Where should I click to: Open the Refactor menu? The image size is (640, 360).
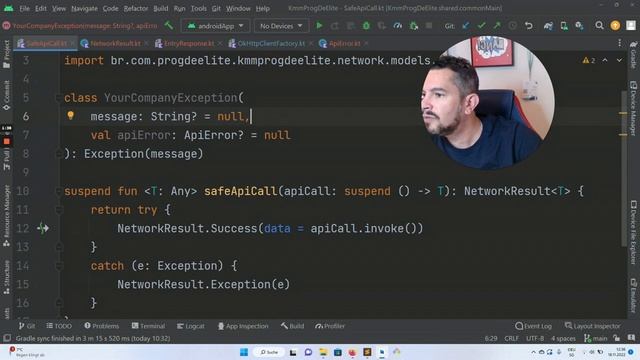(x=136, y=8)
